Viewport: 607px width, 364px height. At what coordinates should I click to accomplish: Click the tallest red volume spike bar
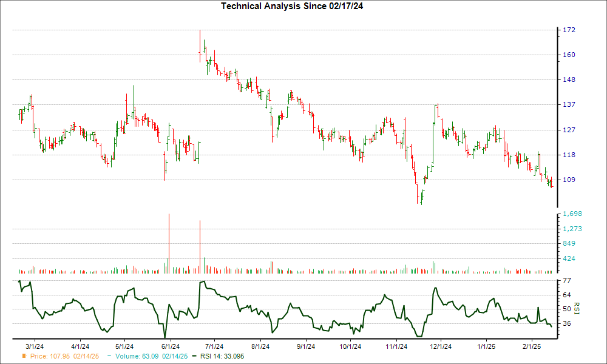point(169,241)
